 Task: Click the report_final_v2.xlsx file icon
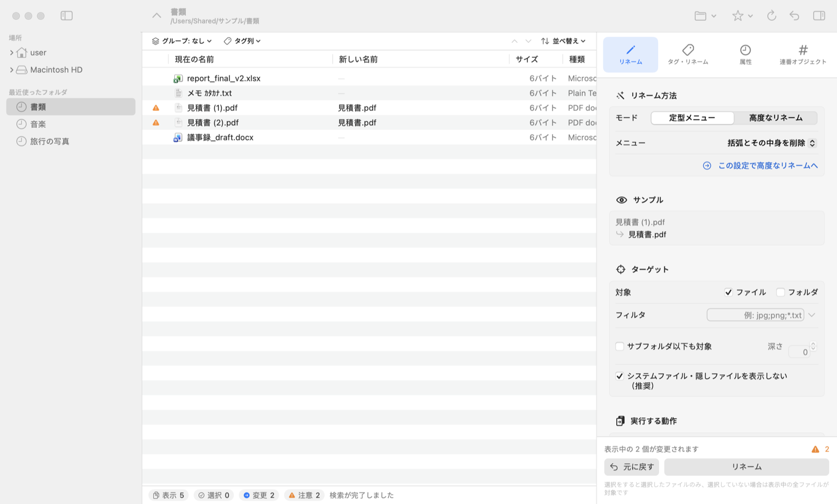[x=178, y=78]
